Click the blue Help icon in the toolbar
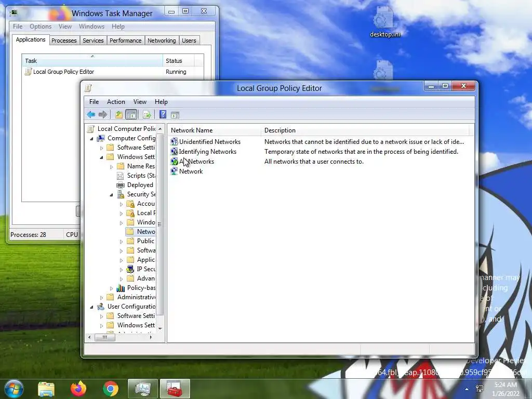Viewport: 532px width, 399px height. pos(163,114)
